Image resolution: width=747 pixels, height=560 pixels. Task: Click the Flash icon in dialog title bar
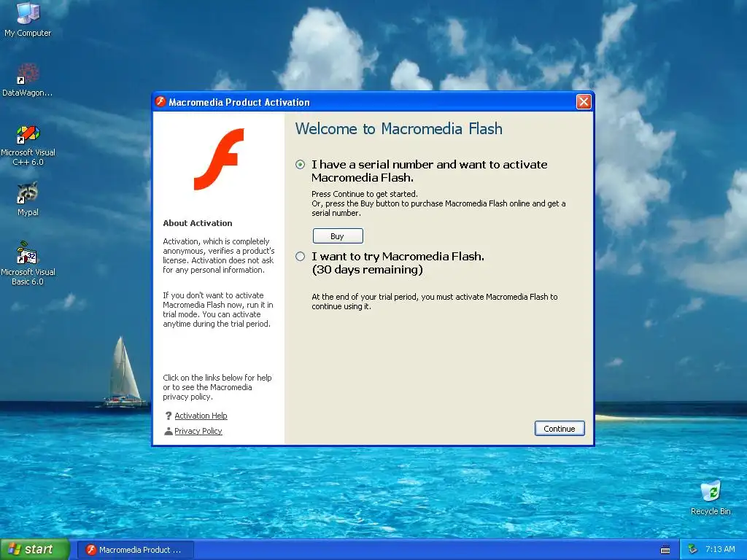tap(160, 101)
